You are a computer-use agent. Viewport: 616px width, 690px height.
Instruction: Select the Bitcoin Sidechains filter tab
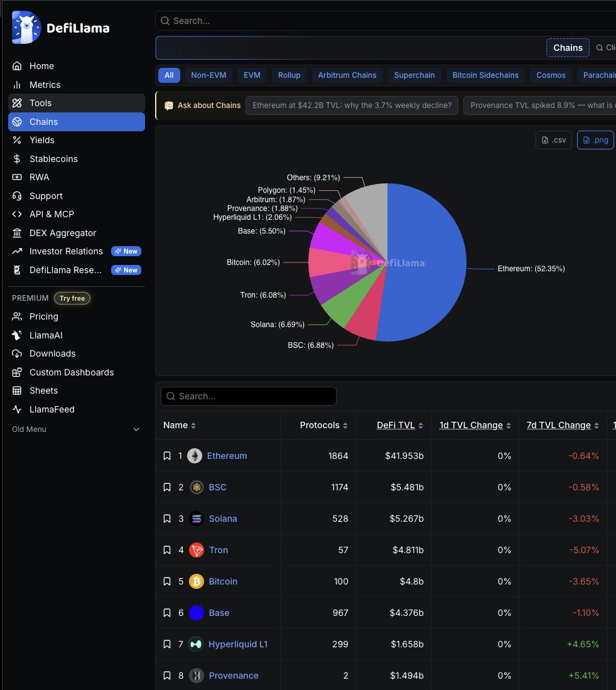click(x=485, y=75)
